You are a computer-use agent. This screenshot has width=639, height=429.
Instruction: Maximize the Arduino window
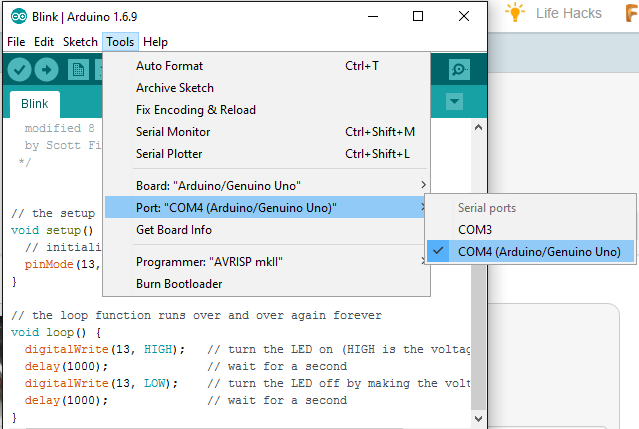(x=418, y=16)
